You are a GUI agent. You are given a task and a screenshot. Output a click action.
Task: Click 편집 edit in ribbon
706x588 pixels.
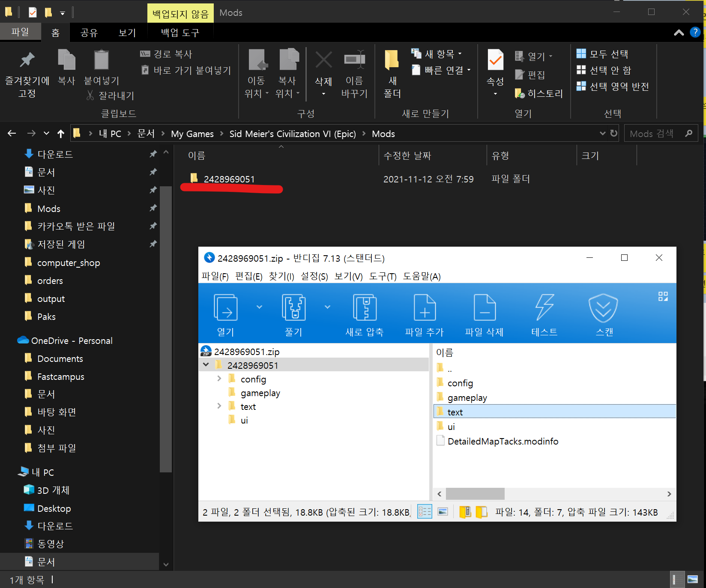pos(530,75)
